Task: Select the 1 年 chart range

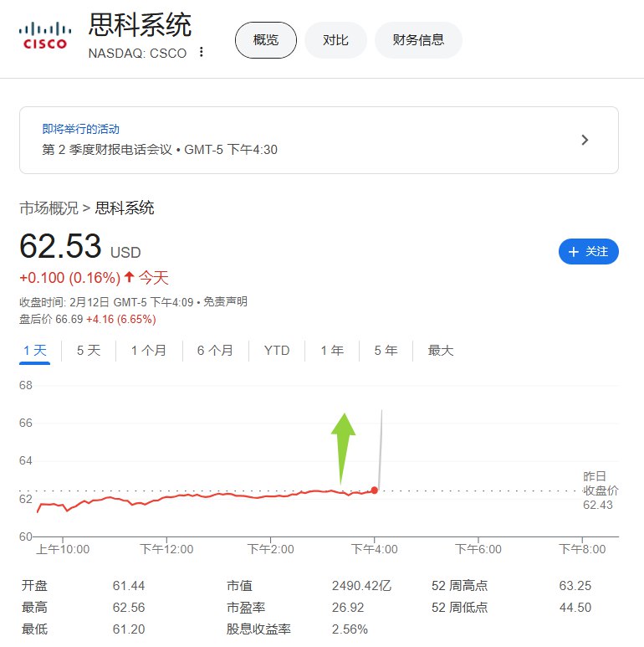Action: pos(332,351)
